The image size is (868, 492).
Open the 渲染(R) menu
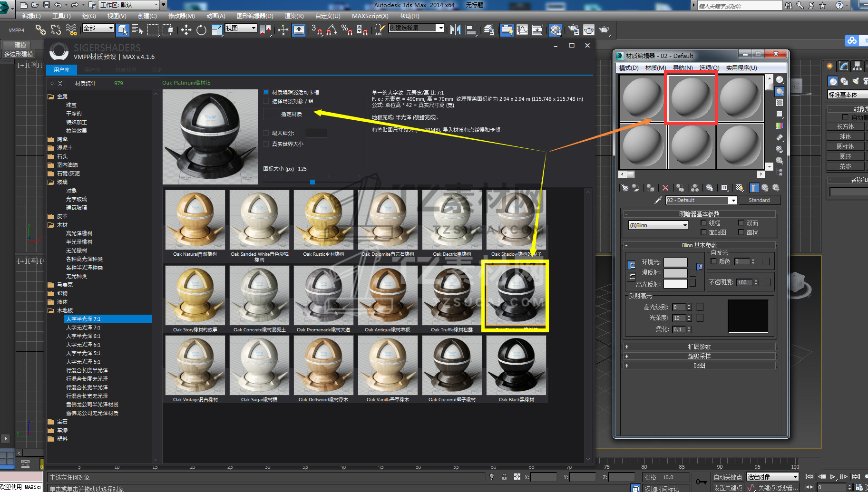[294, 16]
